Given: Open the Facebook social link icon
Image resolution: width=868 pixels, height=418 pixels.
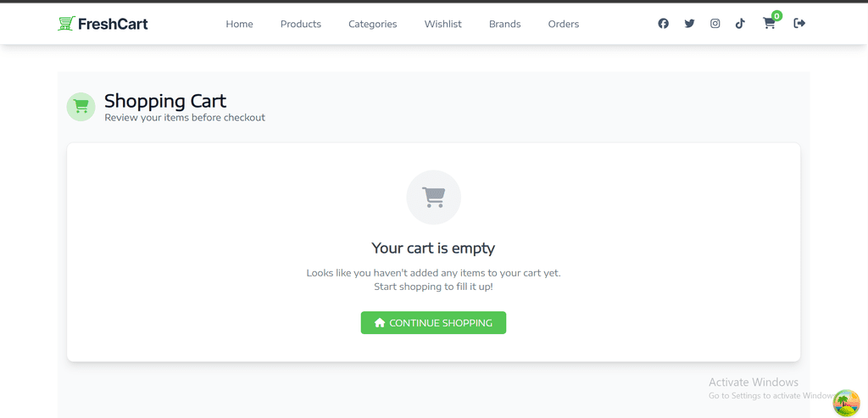Looking at the screenshot, I should tap(663, 24).
